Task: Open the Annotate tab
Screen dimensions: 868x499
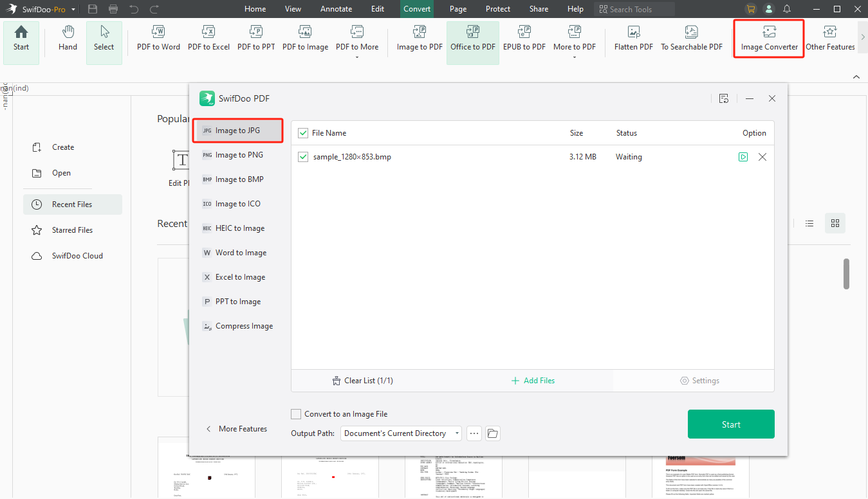Action: pyautogui.click(x=337, y=9)
